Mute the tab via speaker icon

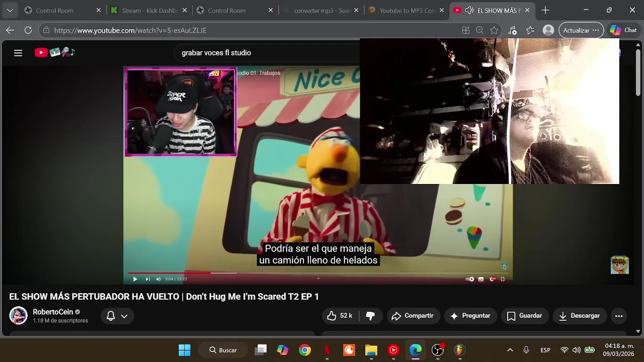click(469, 10)
